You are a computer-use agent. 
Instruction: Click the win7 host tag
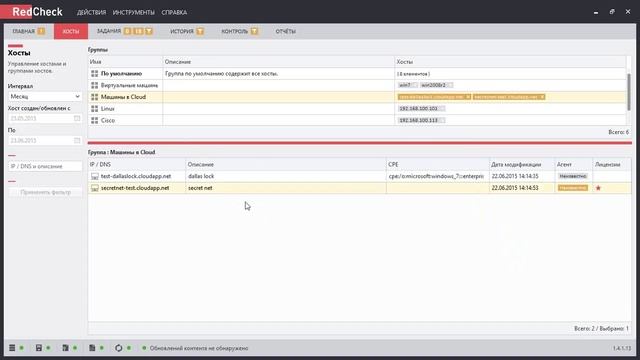click(407, 85)
